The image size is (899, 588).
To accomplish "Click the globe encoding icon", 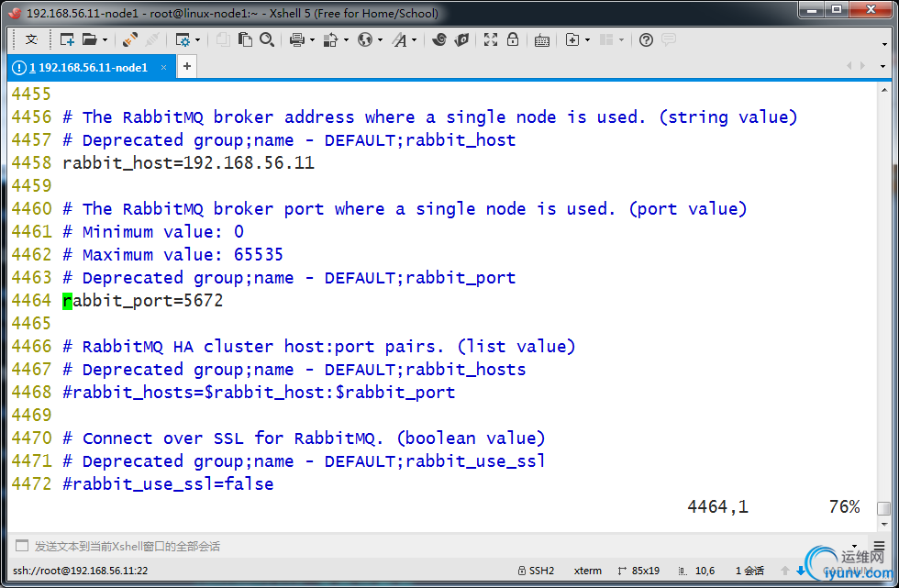I will [365, 39].
